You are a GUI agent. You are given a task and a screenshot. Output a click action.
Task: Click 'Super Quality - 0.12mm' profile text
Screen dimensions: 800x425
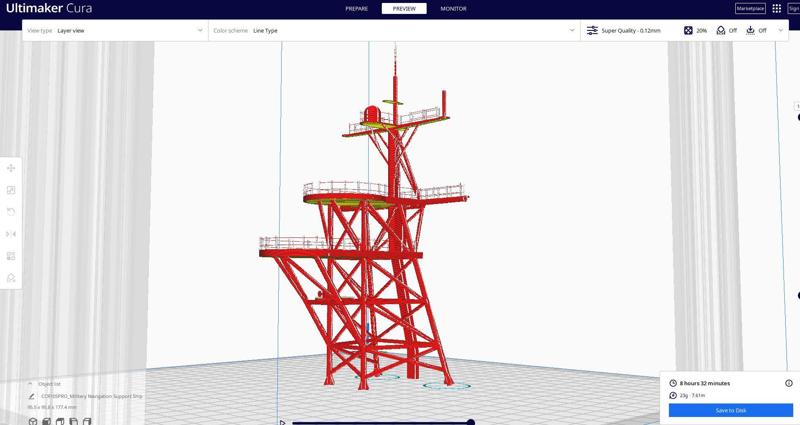(631, 31)
